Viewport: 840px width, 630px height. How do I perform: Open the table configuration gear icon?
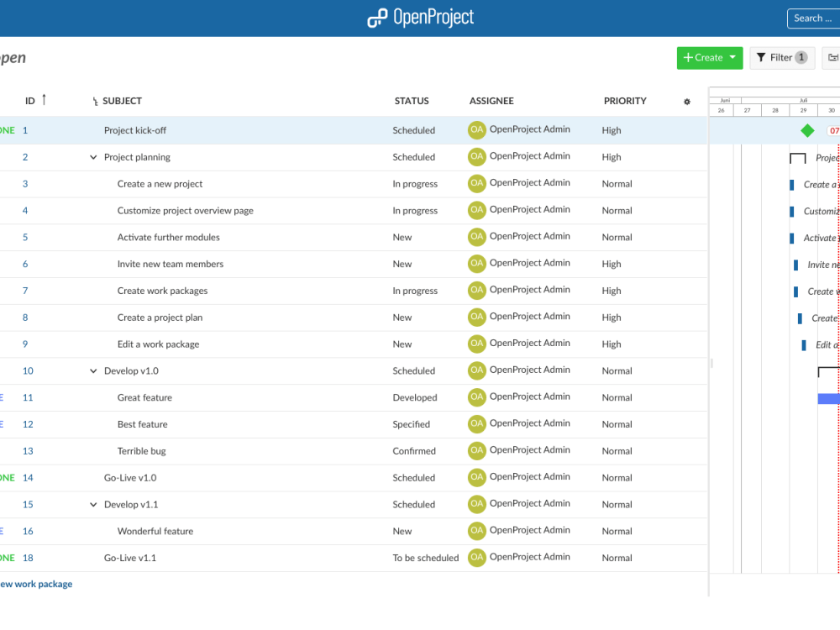pos(686,101)
